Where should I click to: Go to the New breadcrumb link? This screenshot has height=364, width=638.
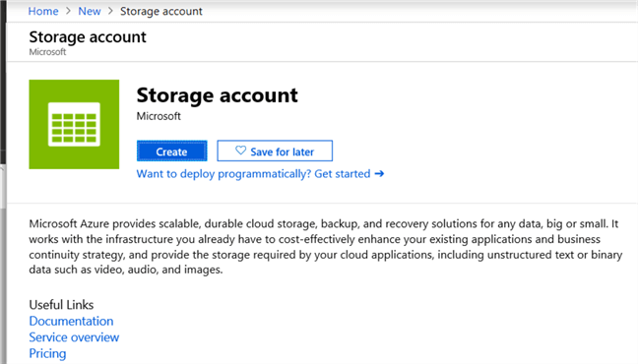pos(90,11)
